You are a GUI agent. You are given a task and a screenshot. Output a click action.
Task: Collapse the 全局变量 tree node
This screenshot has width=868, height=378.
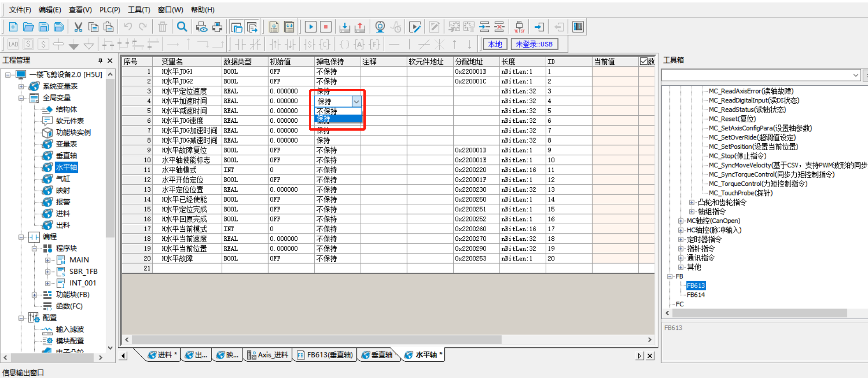tap(21, 98)
